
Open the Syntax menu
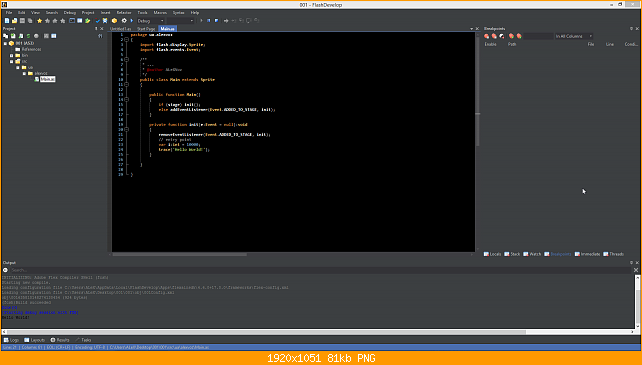(179, 13)
